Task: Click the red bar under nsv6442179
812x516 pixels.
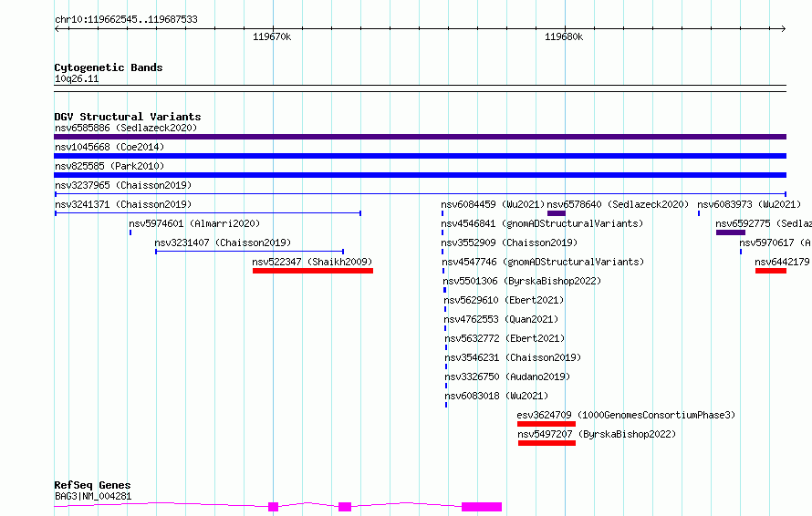Action: tap(771, 271)
